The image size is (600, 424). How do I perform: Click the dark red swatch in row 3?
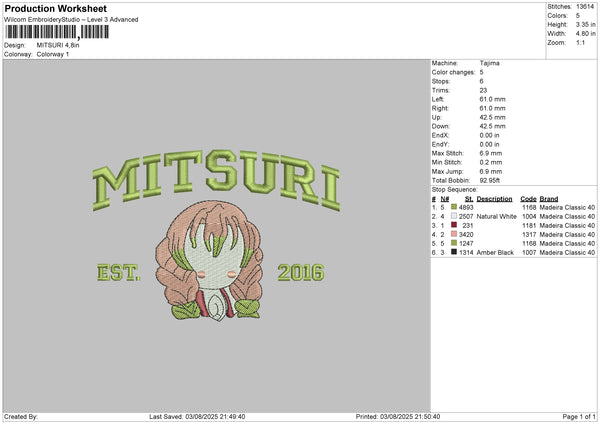[454, 225]
